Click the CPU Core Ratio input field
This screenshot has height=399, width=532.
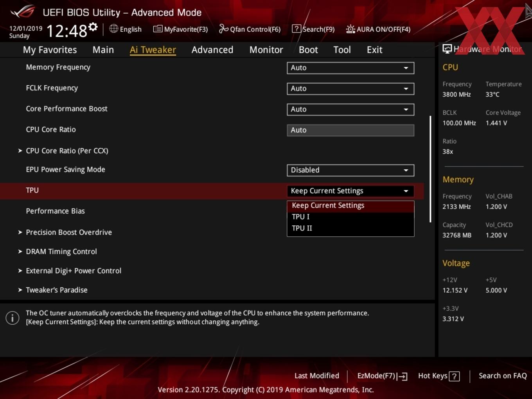coord(350,130)
